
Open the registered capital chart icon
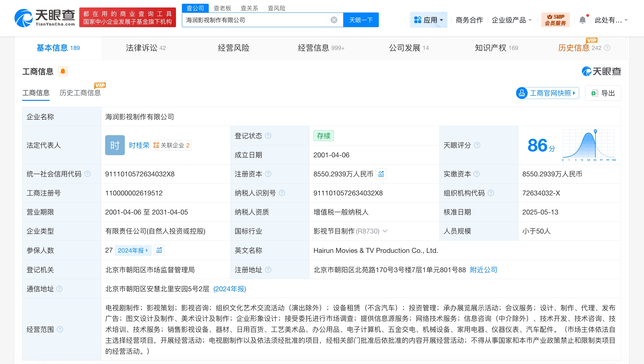[381, 174]
